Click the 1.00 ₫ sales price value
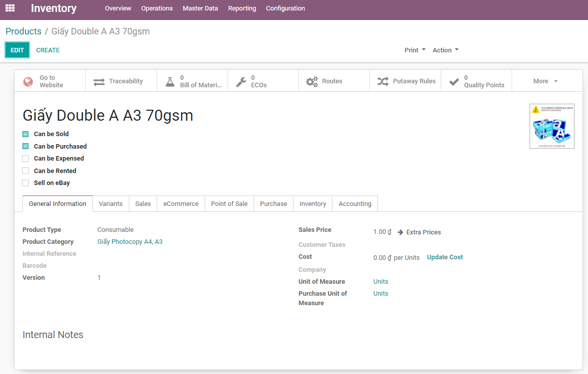The height and width of the screenshot is (374, 588). 382,232
